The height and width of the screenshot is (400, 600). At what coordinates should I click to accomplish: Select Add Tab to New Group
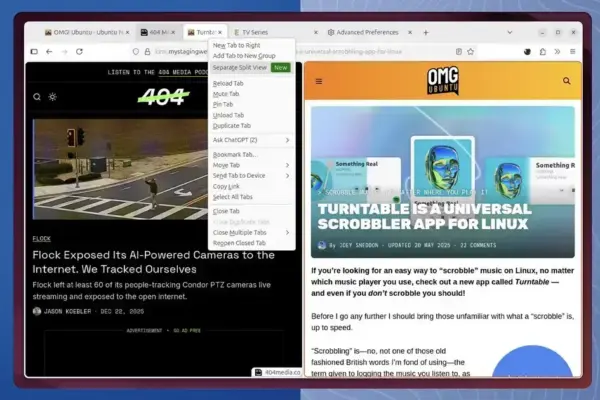(251, 56)
